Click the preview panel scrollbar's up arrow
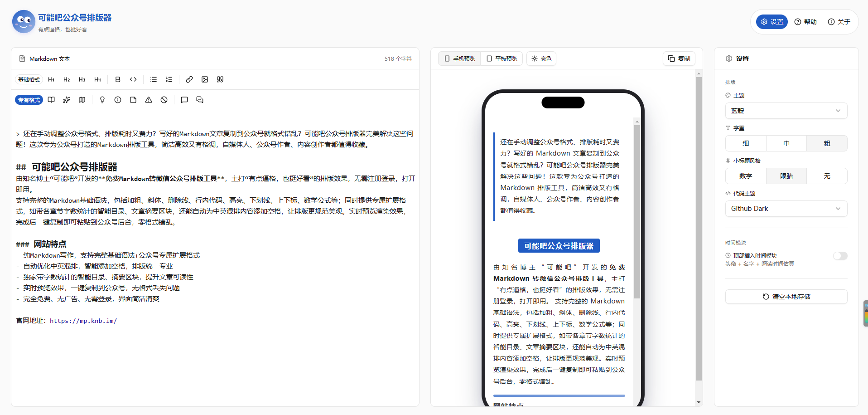 point(699,73)
